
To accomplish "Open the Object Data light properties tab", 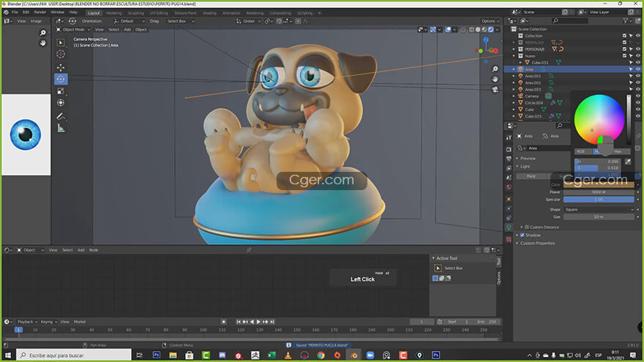I will (x=509, y=227).
